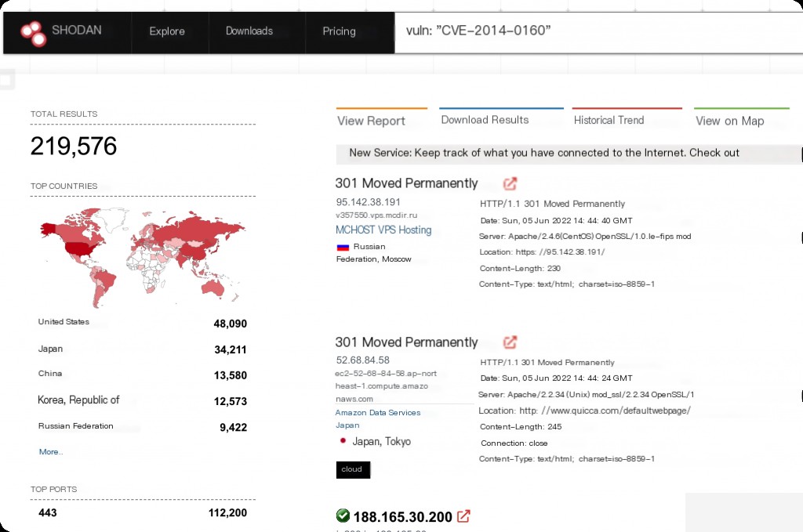Focus the search field containing CVE-2014-0160
The image size is (803, 532).
[598, 31]
